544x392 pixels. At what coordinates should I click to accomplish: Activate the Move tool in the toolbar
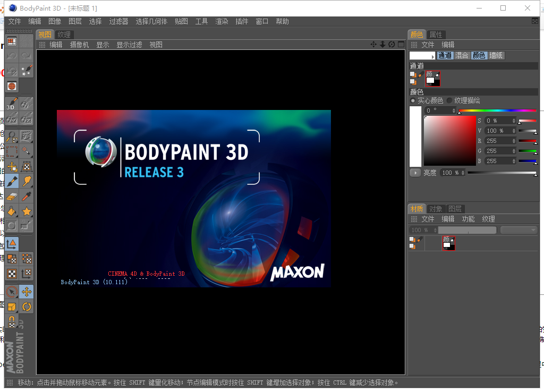(27, 291)
